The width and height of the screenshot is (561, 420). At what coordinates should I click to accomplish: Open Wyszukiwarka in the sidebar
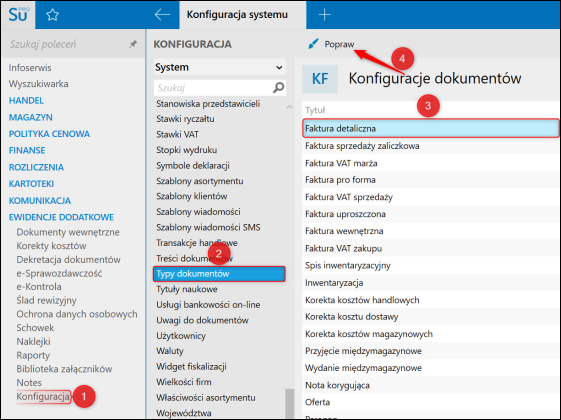click(x=39, y=84)
